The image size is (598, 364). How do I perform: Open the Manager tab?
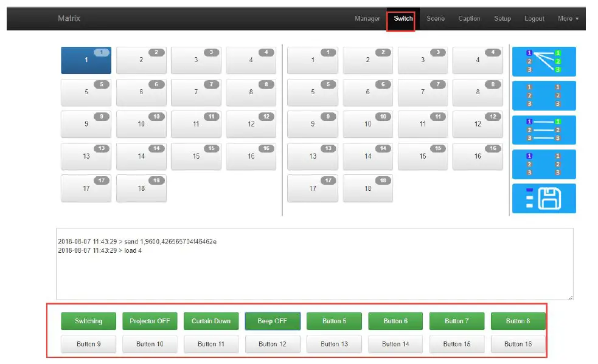(367, 18)
